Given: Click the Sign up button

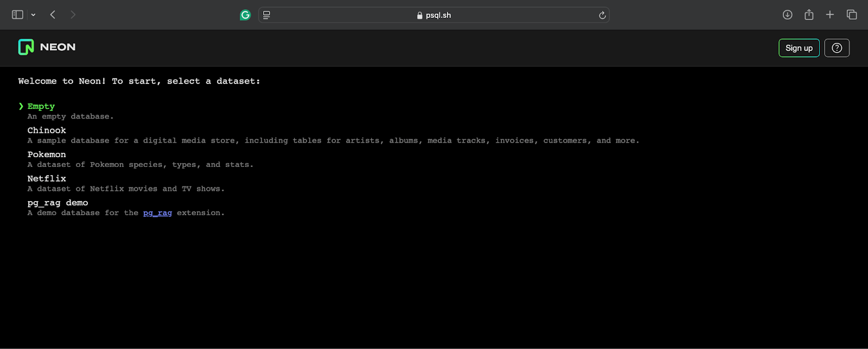Looking at the screenshot, I should [x=799, y=48].
